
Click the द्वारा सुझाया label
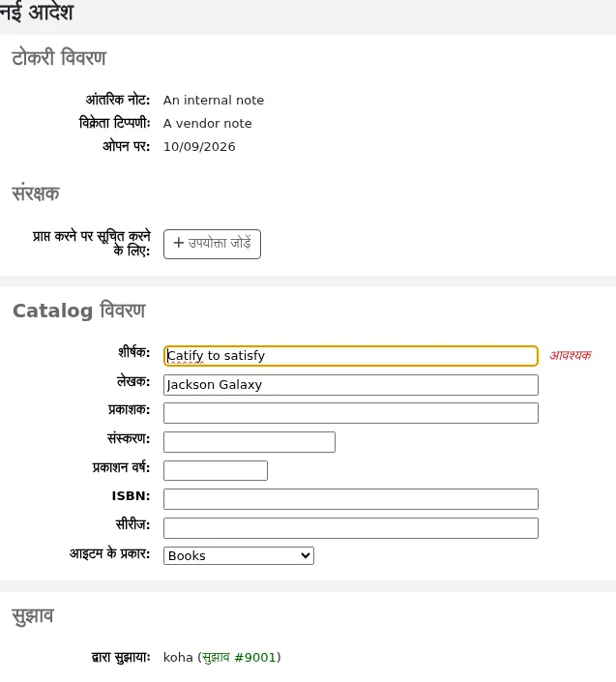click(121, 657)
